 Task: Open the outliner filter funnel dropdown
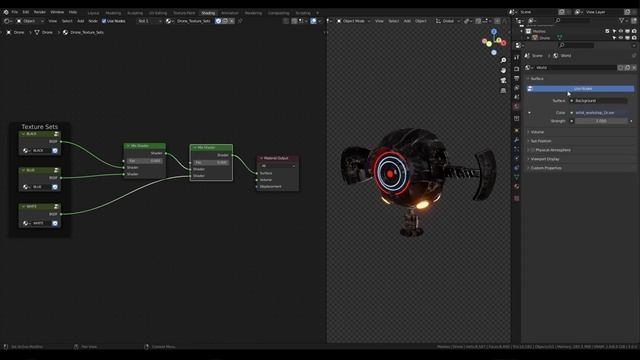623,20
